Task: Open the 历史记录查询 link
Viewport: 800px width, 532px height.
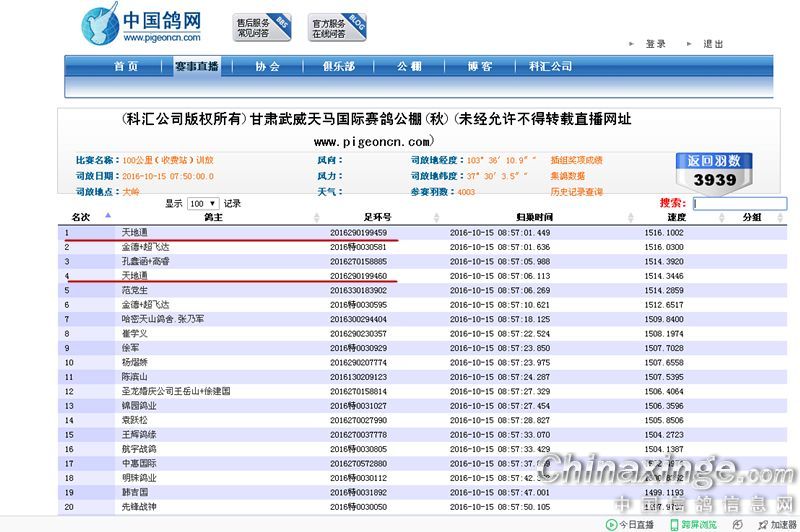Action: (576, 191)
